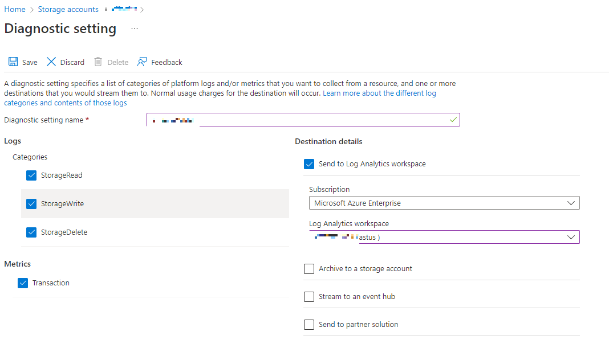Disable the Transaction metrics checkbox

(23, 283)
